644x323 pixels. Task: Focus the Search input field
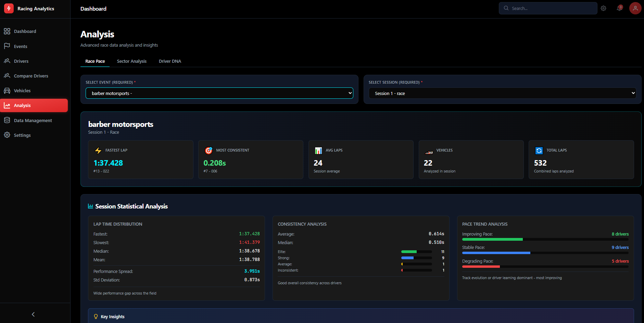(x=548, y=8)
